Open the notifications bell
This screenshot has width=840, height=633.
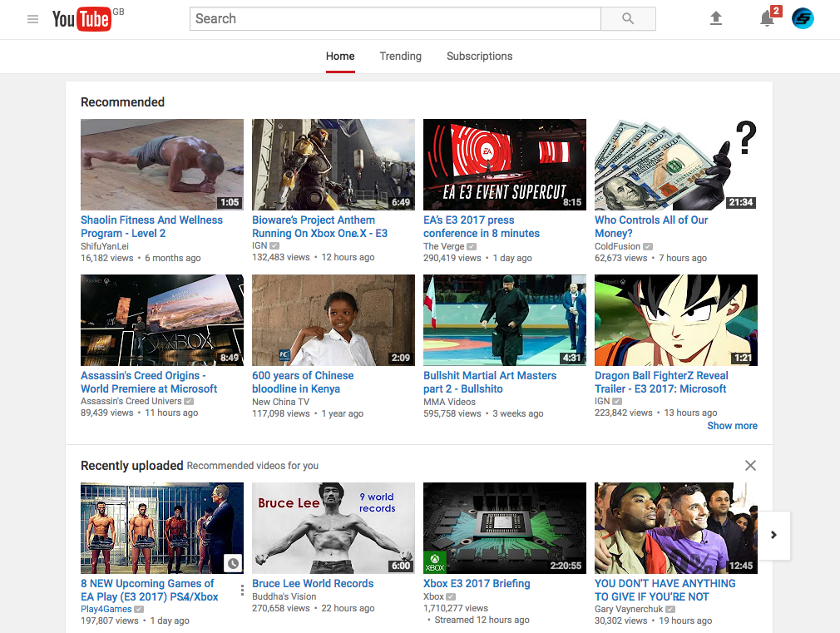768,19
